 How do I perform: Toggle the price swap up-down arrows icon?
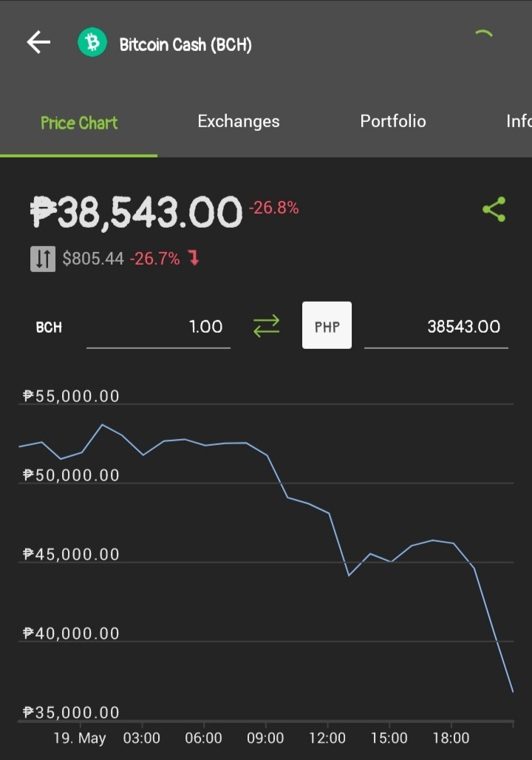point(43,259)
